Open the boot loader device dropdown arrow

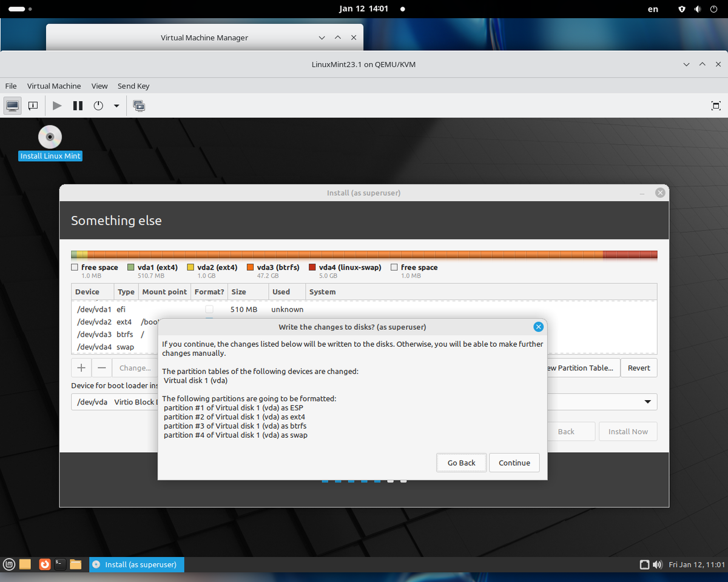tap(648, 402)
